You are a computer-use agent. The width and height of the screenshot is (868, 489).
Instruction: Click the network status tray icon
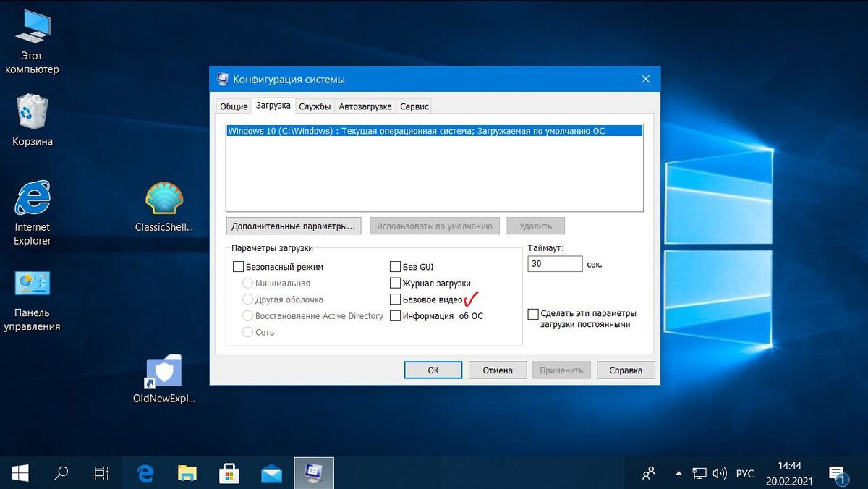point(699,473)
